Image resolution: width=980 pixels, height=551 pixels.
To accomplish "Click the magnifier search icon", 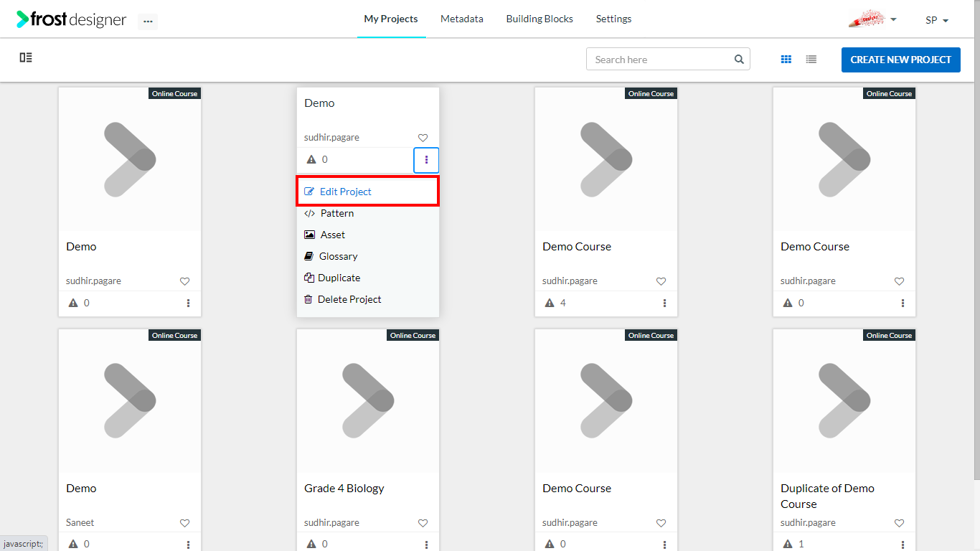I will tap(739, 60).
